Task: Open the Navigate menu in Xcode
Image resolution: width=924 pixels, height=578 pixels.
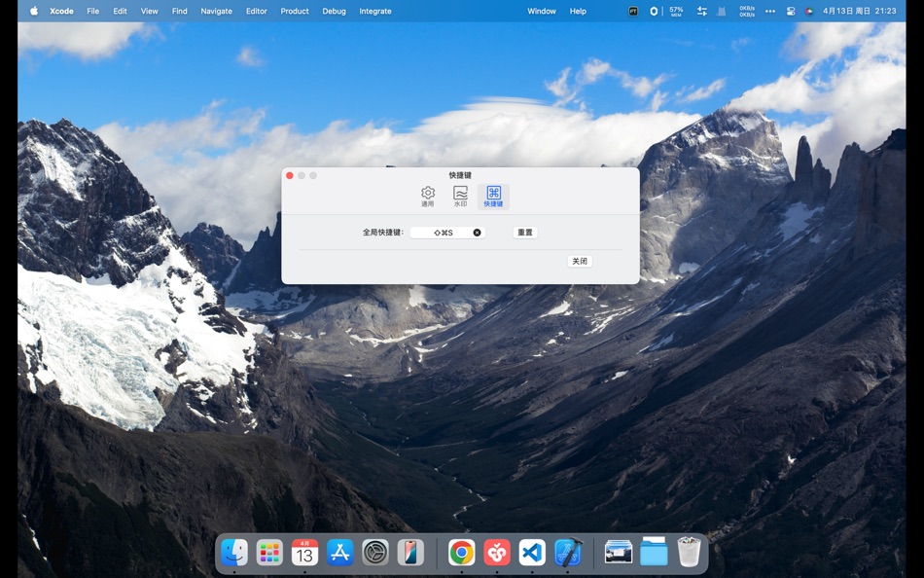Action: pos(216,11)
